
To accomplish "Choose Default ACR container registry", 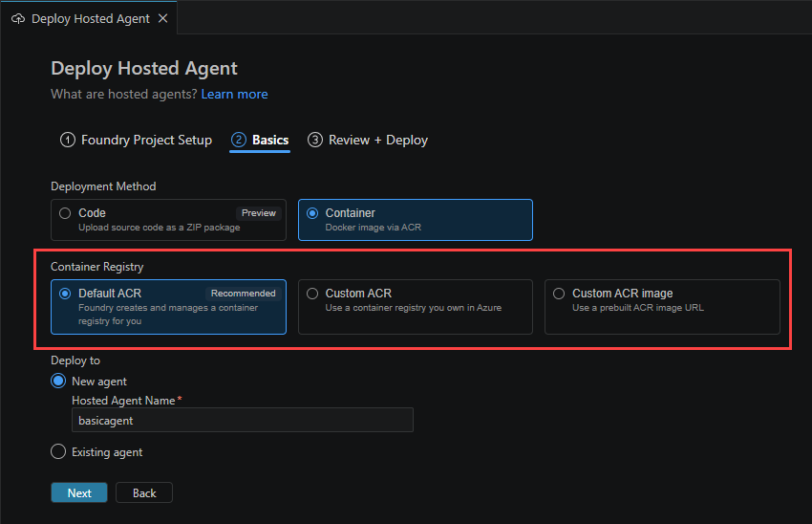I will (x=168, y=307).
